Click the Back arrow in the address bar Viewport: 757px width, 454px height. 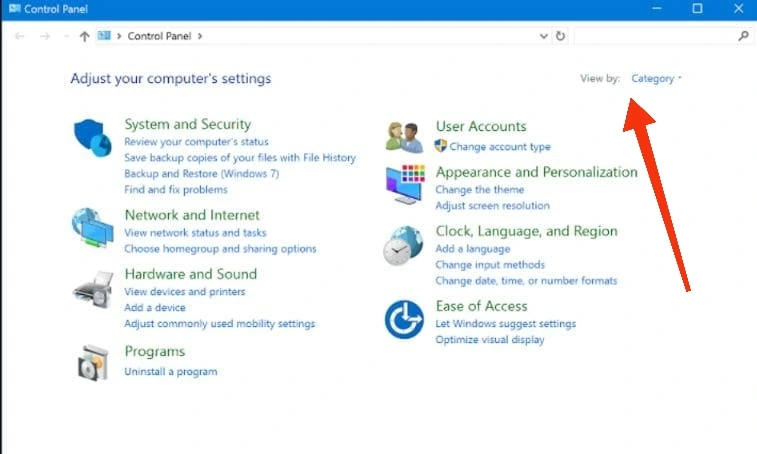coord(19,36)
